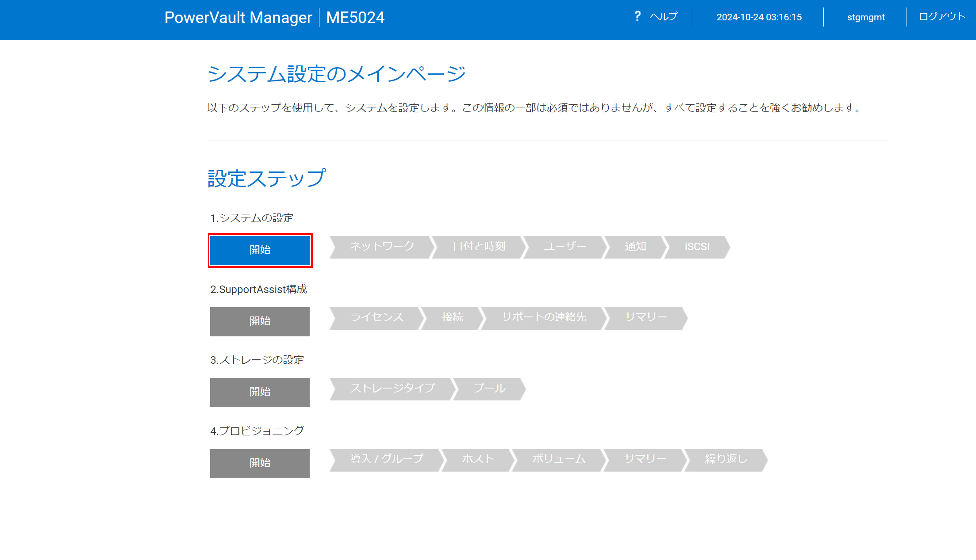This screenshot has height=560, width=976.
Task: Select the 接続 step arrow
Action: pyautogui.click(x=452, y=318)
